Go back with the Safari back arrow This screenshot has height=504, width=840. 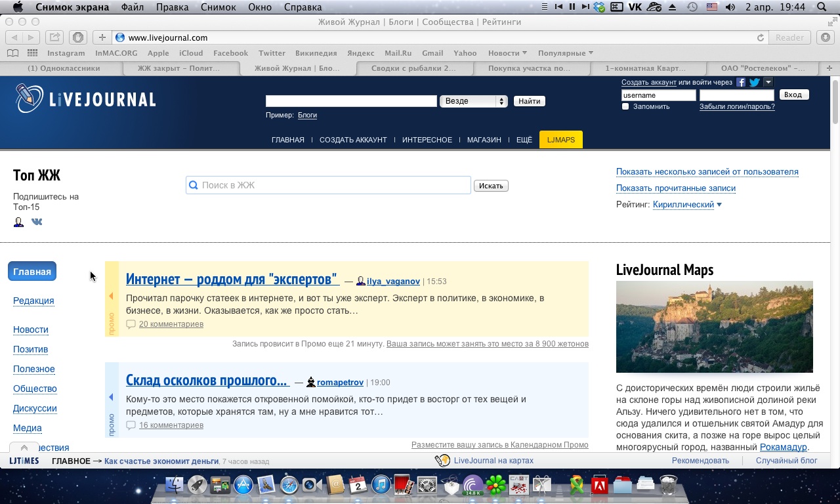14,37
